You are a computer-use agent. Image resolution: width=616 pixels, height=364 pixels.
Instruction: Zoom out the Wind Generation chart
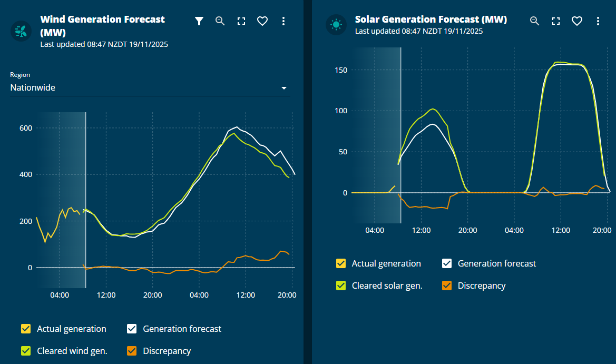tap(220, 21)
